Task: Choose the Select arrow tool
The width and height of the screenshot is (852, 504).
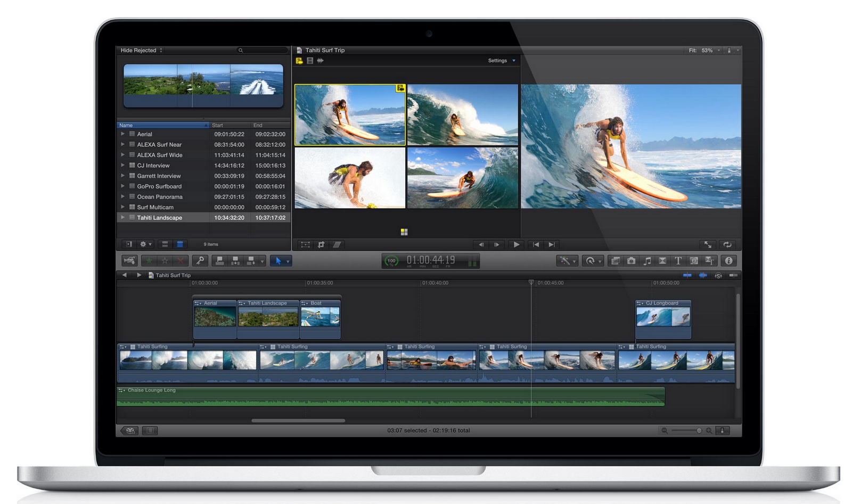Action: 277,261
